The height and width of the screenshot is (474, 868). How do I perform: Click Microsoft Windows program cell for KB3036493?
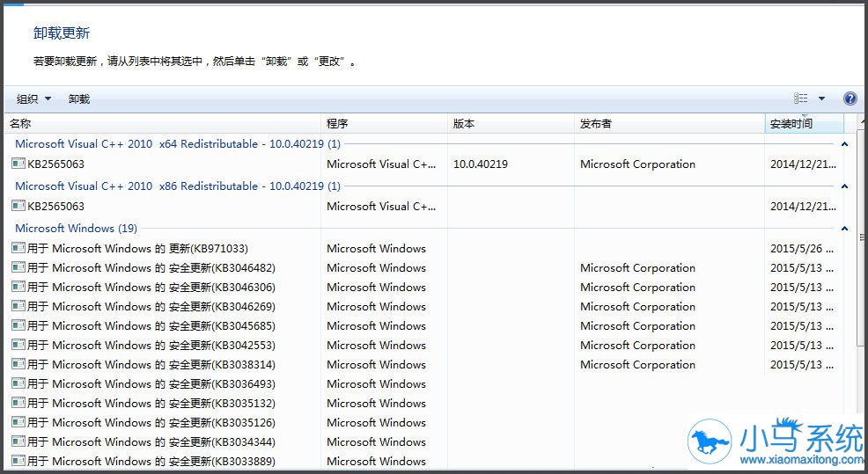[377, 383]
